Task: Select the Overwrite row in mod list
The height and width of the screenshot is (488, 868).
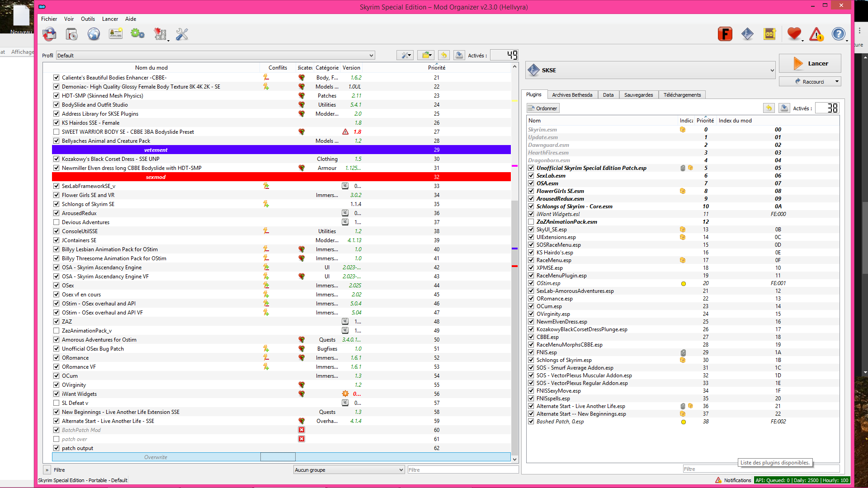Action: (x=281, y=457)
